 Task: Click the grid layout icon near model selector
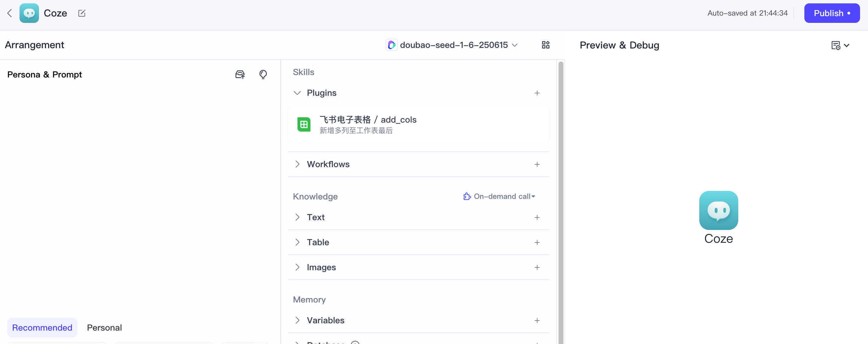click(x=545, y=45)
